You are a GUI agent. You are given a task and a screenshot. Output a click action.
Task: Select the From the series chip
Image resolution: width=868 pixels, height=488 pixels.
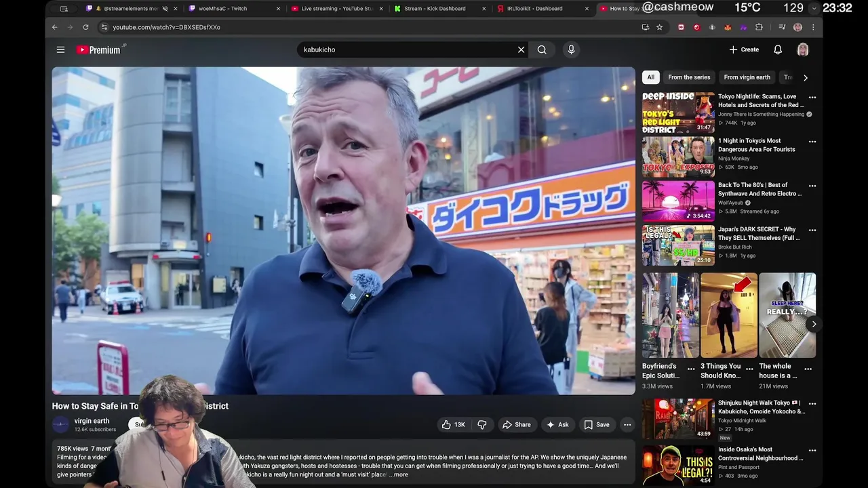[x=689, y=77]
